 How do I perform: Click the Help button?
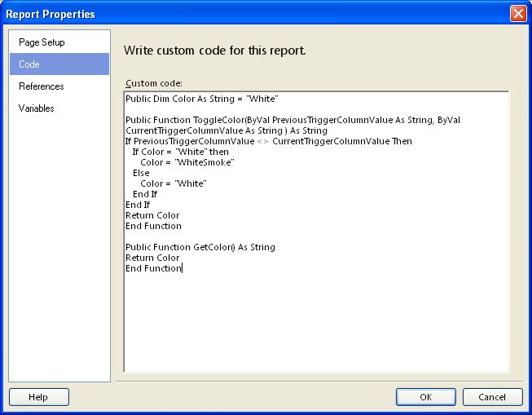coord(38,397)
